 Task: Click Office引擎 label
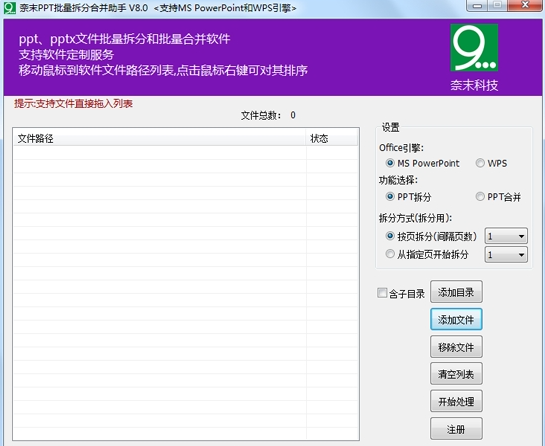tap(401, 148)
